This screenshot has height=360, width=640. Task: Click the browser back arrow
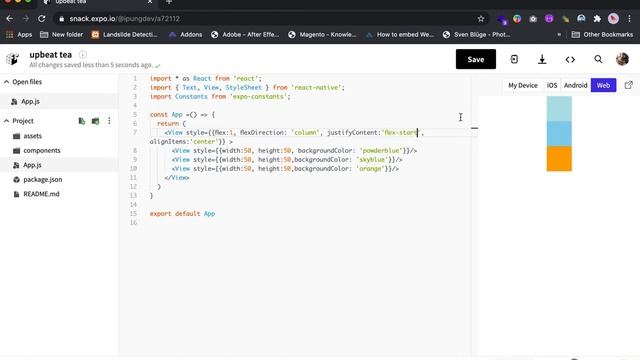pos(9,19)
